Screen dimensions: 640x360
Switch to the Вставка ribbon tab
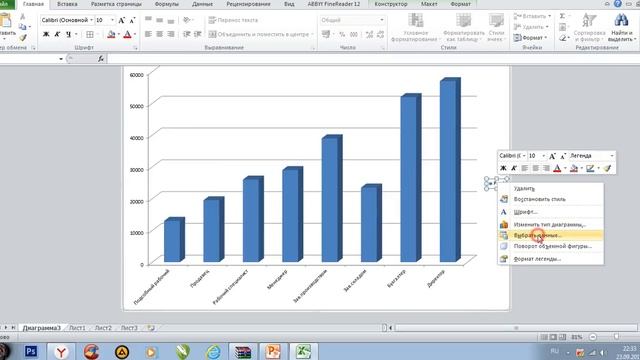tap(67, 4)
